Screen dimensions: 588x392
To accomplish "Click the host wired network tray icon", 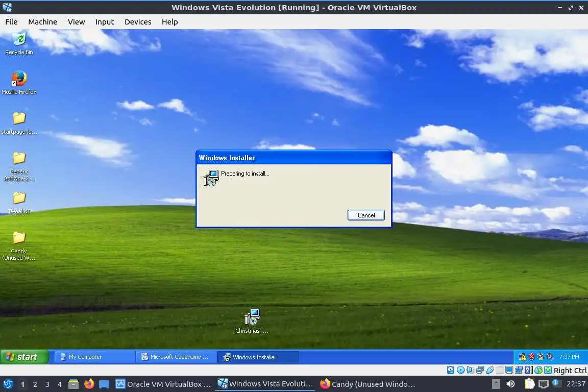I will tap(544, 384).
